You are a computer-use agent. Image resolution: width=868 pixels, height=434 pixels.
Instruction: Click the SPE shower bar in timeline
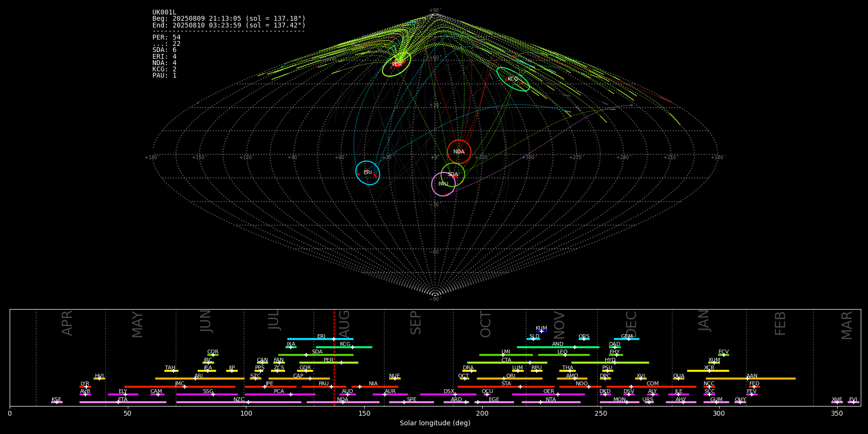411,402
